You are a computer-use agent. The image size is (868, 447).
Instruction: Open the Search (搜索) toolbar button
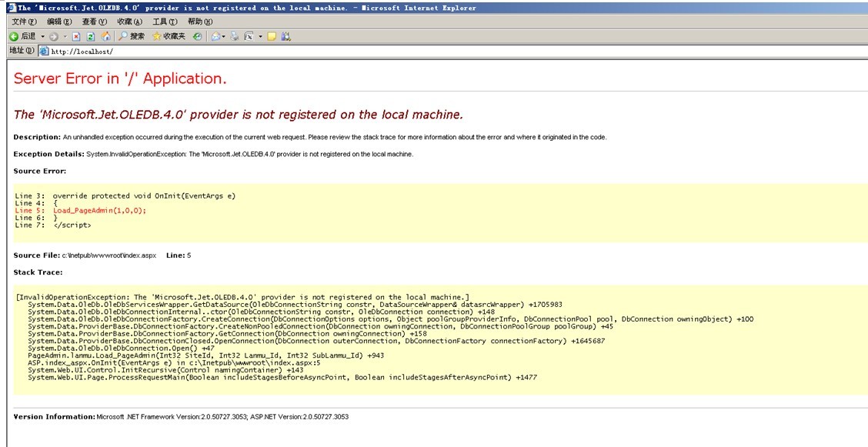132,36
